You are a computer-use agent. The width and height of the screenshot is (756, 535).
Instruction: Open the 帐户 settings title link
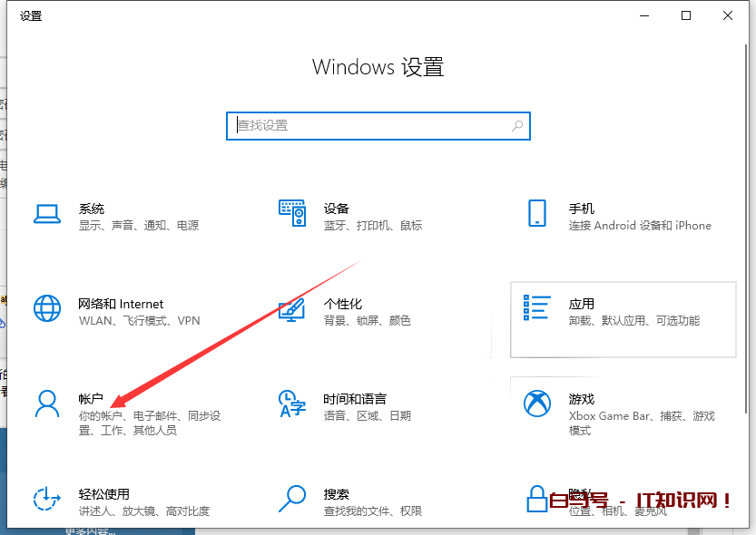click(92, 399)
